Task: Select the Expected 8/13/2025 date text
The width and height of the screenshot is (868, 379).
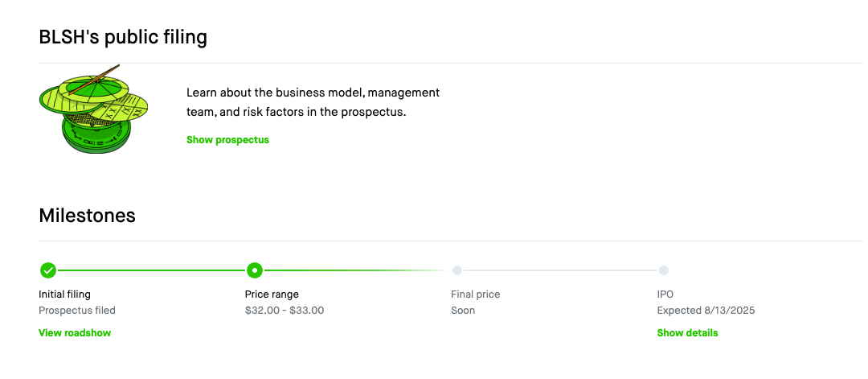Action: pyautogui.click(x=706, y=311)
